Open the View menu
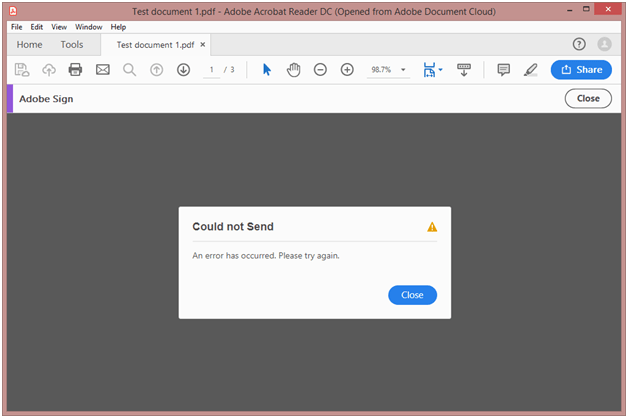Image resolution: width=628 pixels, height=418 pixels. pos(59,27)
